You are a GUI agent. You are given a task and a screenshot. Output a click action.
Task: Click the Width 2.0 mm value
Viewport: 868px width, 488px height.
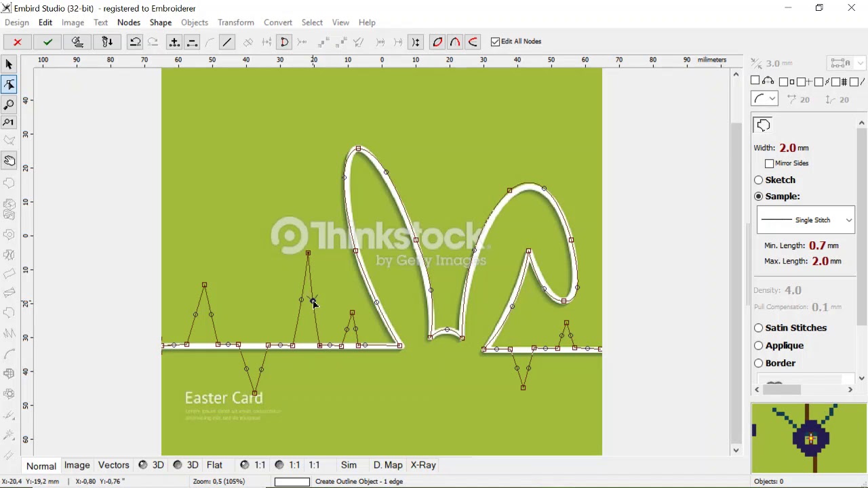[793, 148]
